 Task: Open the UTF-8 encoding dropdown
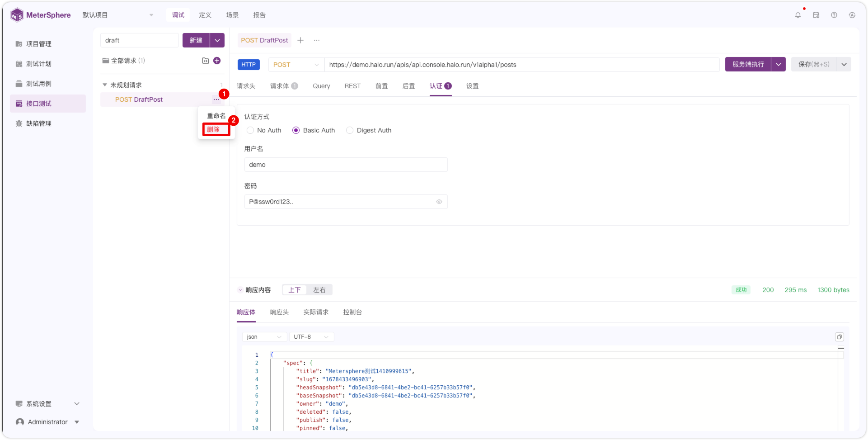pos(311,337)
